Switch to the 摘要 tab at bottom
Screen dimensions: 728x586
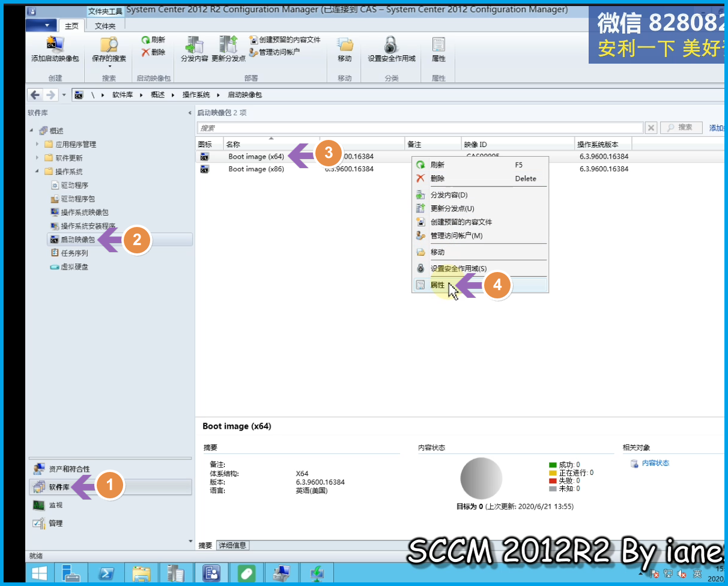(205, 545)
